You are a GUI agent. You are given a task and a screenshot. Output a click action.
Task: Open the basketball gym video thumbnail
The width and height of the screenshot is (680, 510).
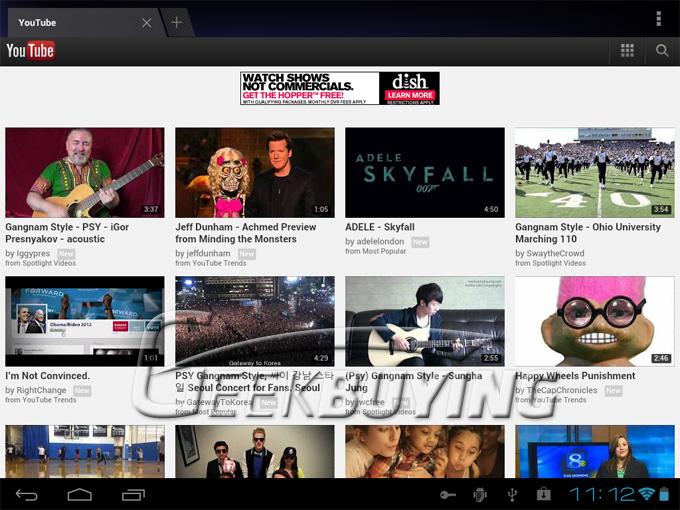[85, 451]
